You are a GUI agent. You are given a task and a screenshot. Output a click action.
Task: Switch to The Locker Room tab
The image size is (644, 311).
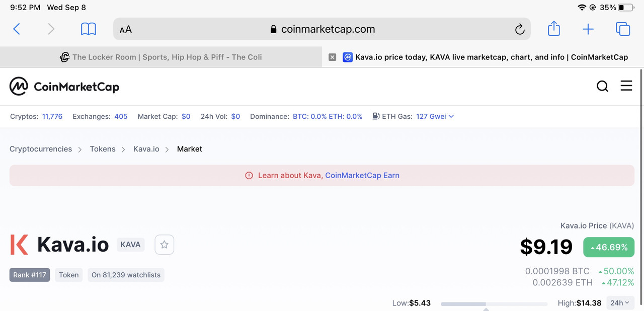click(161, 57)
